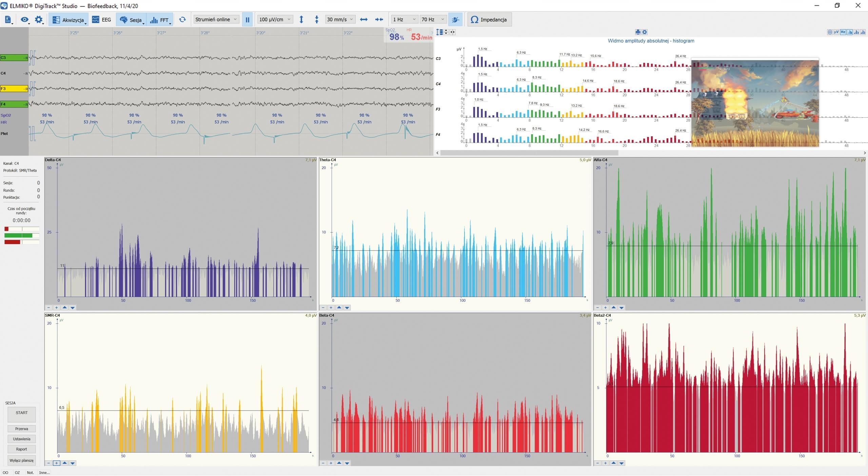Toggle the µV display button in FFT panel
868x476 pixels.
[x=836, y=32]
